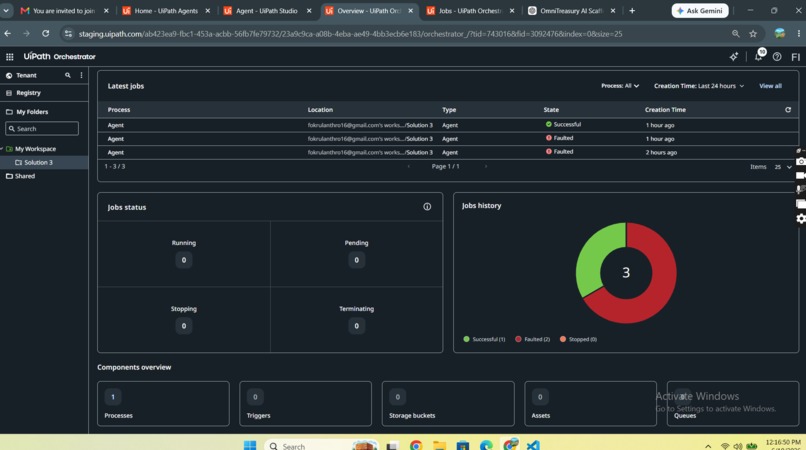The width and height of the screenshot is (806, 450).
Task: Open the tenant more options menu
Action: [81, 75]
